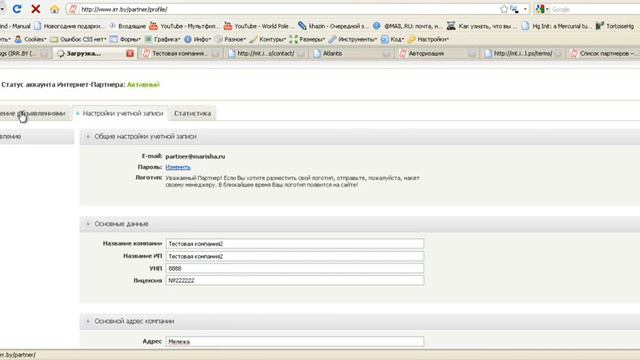Viewport: 640px width, 360px height.
Task: Click the Google search engine icon
Action: [540, 9]
